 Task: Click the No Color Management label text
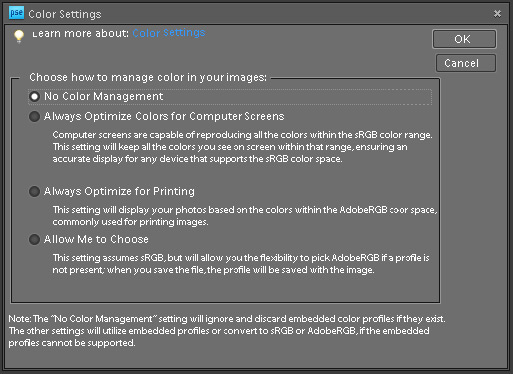coord(104,97)
